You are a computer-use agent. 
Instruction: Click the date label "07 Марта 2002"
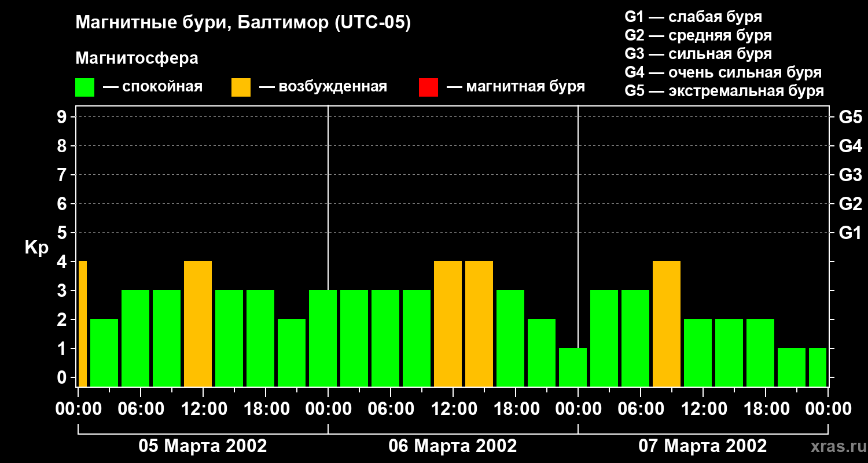[x=703, y=446]
